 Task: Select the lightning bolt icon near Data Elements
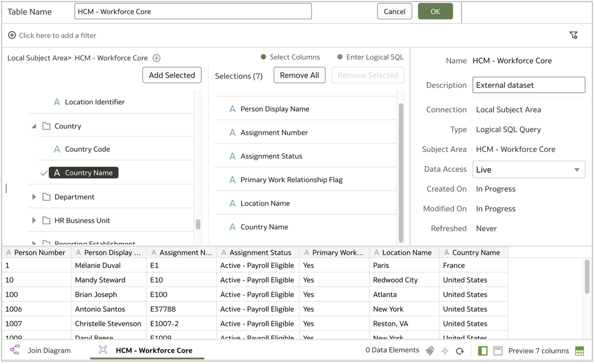[x=445, y=351]
